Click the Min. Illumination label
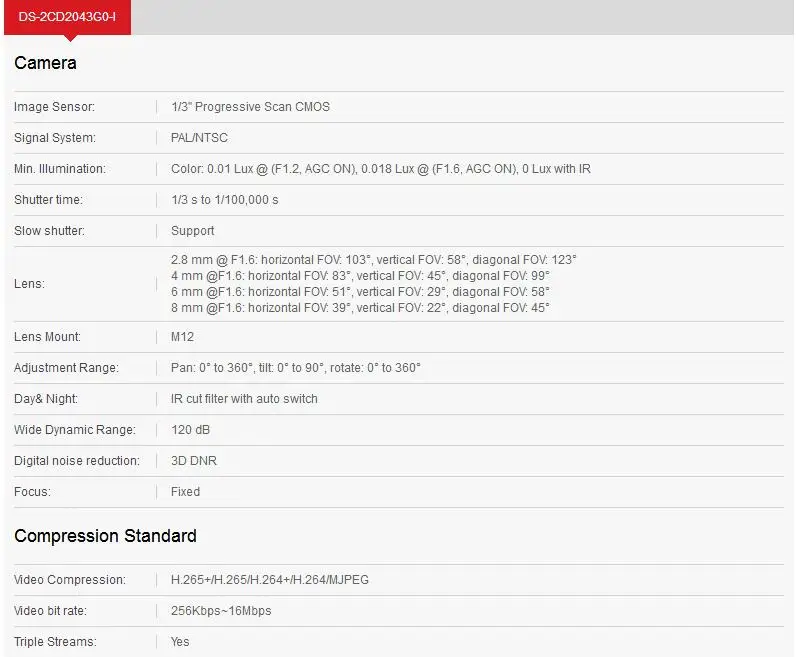 60,169
